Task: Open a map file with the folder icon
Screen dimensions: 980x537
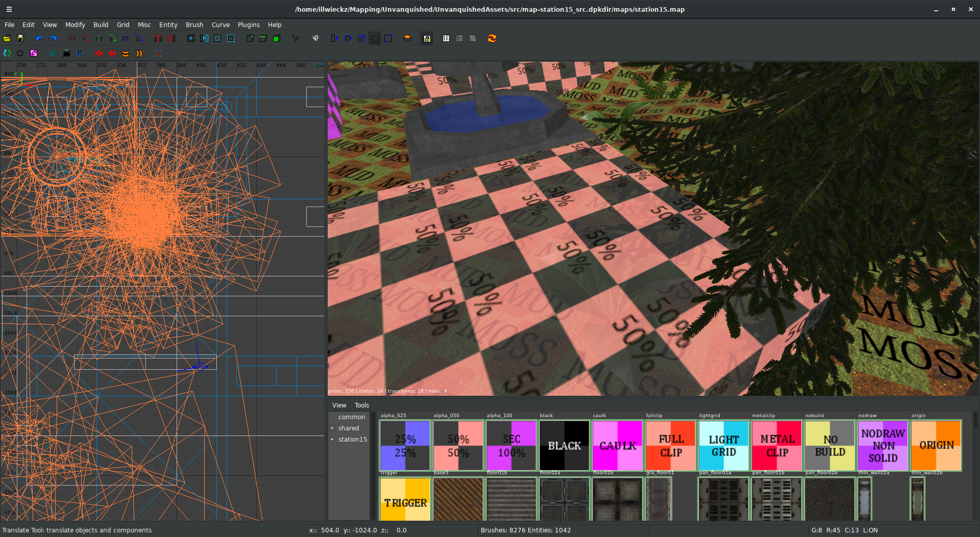Action: tap(7, 38)
